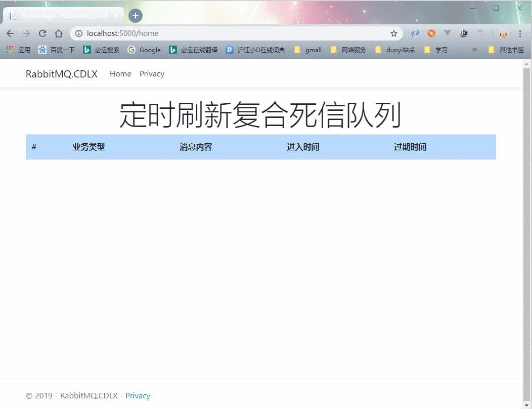
Task: Click the address bar showing localhost:5000/home
Action: (236, 33)
